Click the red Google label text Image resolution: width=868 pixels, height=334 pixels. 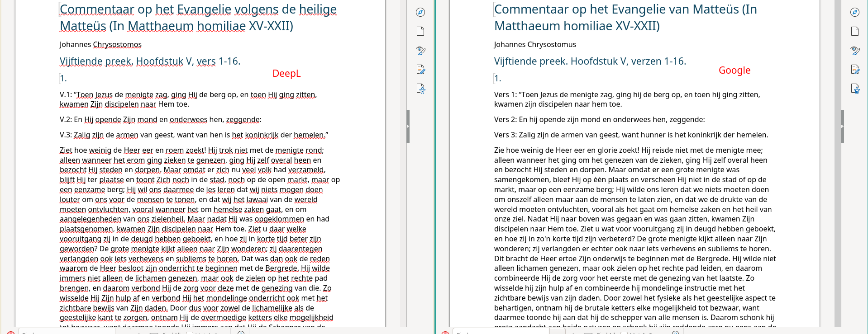click(734, 70)
